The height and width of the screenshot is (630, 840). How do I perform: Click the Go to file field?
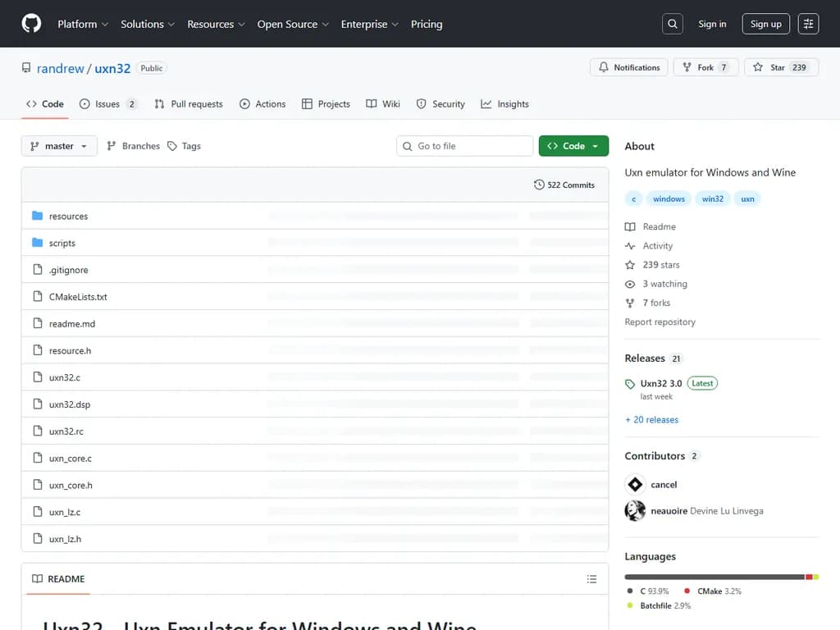[464, 146]
